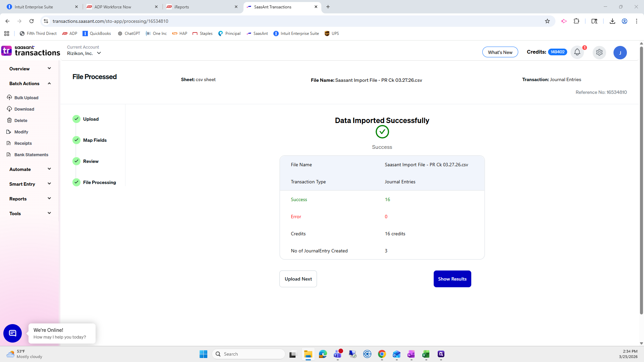
Task: Click the page vertical scrollbar
Action: (x=641, y=181)
